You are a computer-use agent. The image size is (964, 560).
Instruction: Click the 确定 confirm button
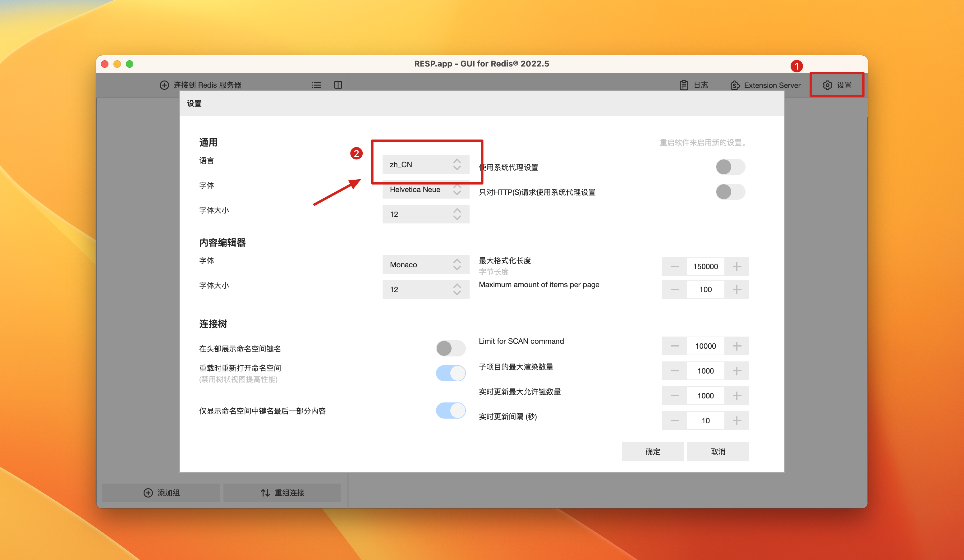pos(652,451)
